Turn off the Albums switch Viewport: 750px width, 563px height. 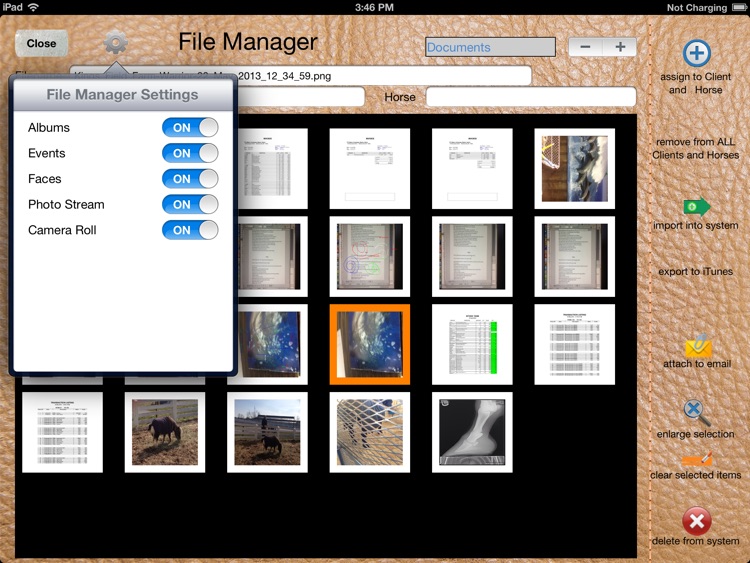[190, 128]
